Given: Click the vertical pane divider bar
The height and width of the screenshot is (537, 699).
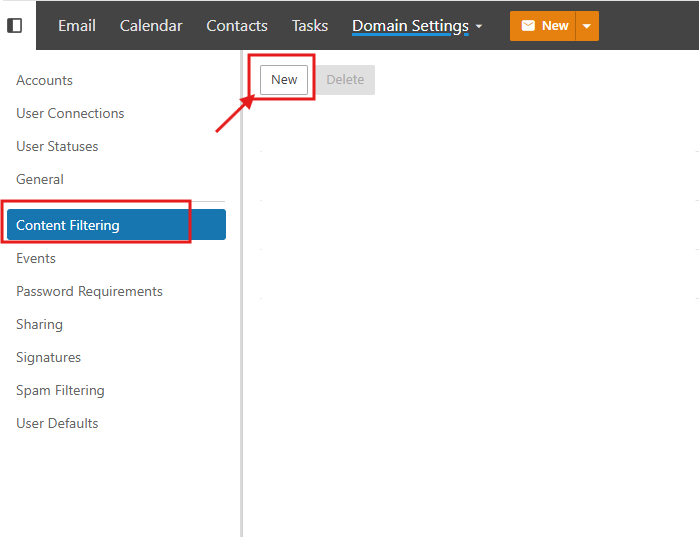Looking at the screenshot, I should tap(242, 293).
